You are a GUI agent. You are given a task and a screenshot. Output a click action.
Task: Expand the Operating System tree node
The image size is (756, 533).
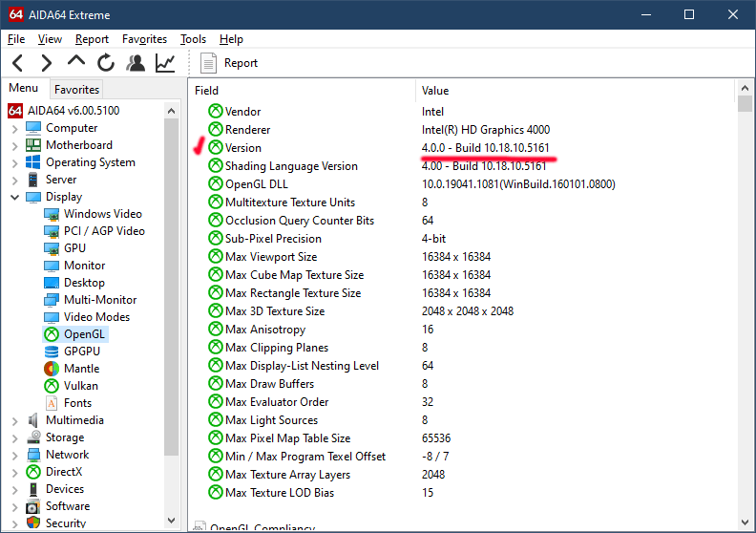click(x=15, y=163)
